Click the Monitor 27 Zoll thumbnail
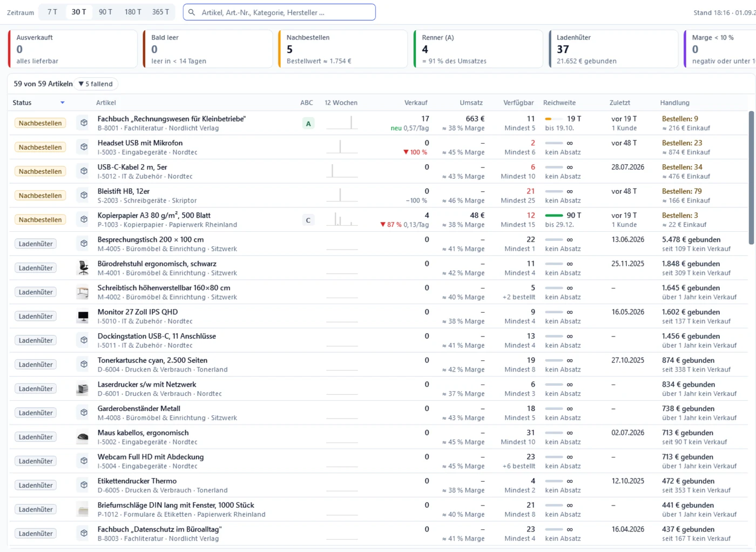This screenshot has height=552, width=756. pos(84,317)
